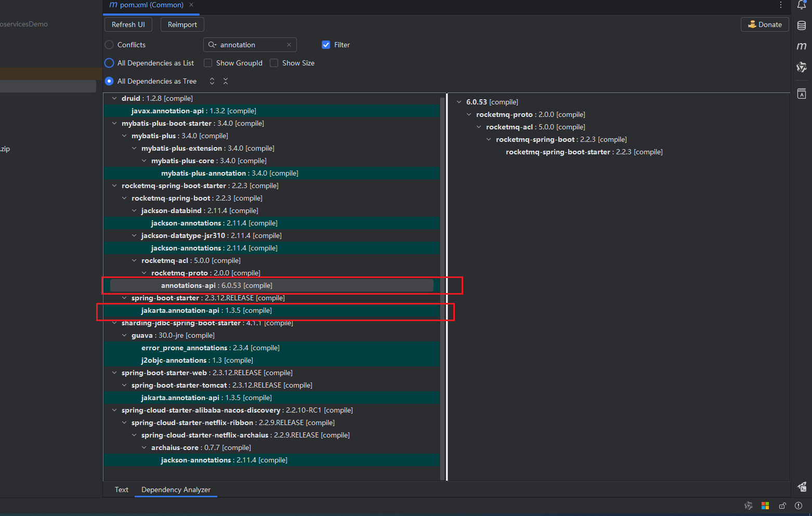
Task: Open the translation book icon panel
Action: (x=802, y=94)
